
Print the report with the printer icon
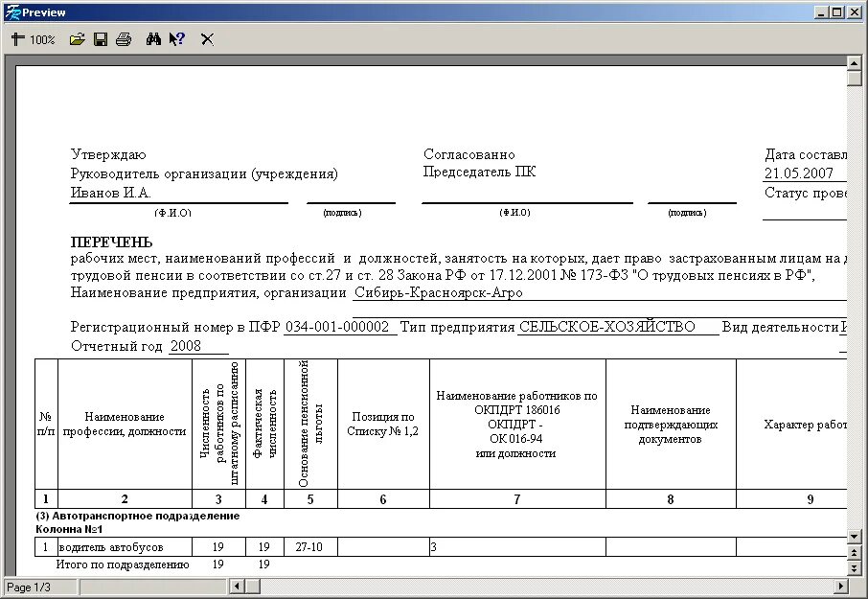tap(124, 39)
